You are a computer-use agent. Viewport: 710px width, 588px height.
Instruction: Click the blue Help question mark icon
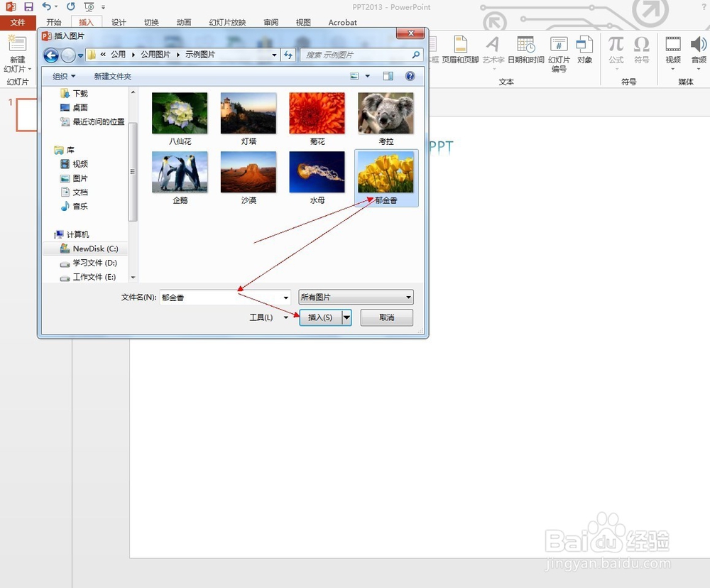pyautogui.click(x=410, y=76)
